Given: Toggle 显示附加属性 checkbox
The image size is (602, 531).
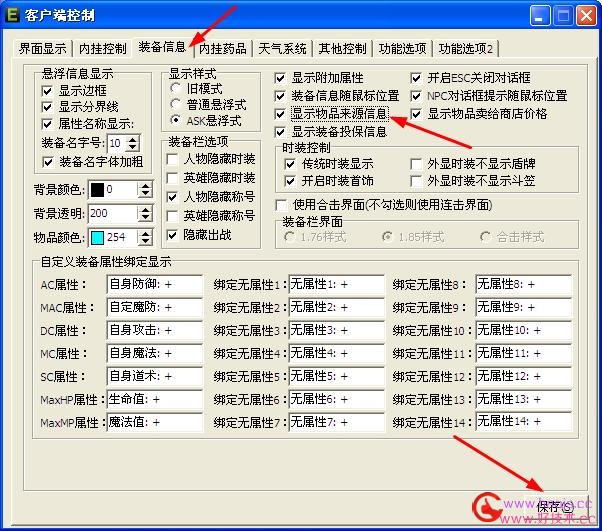Looking at the screenshot, I should [280, 78].
